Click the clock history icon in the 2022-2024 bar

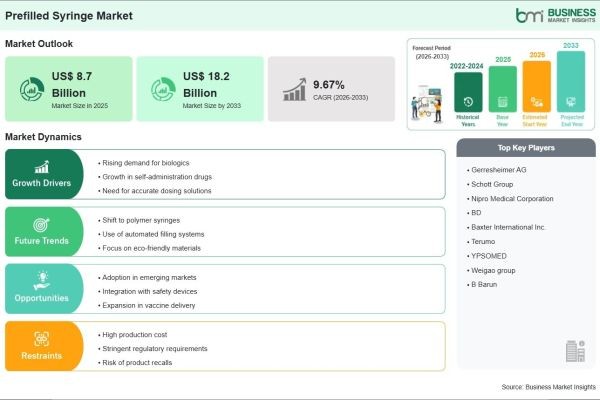[468, 102]
